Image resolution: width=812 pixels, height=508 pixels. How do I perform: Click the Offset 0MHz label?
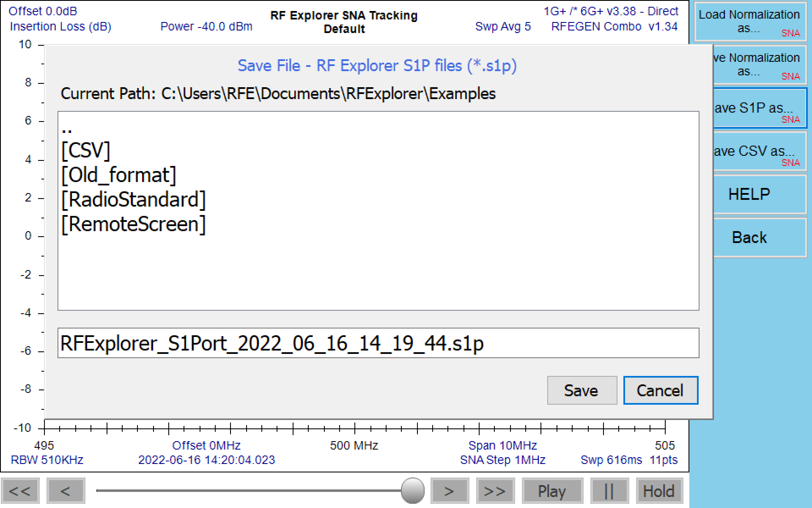206,445
